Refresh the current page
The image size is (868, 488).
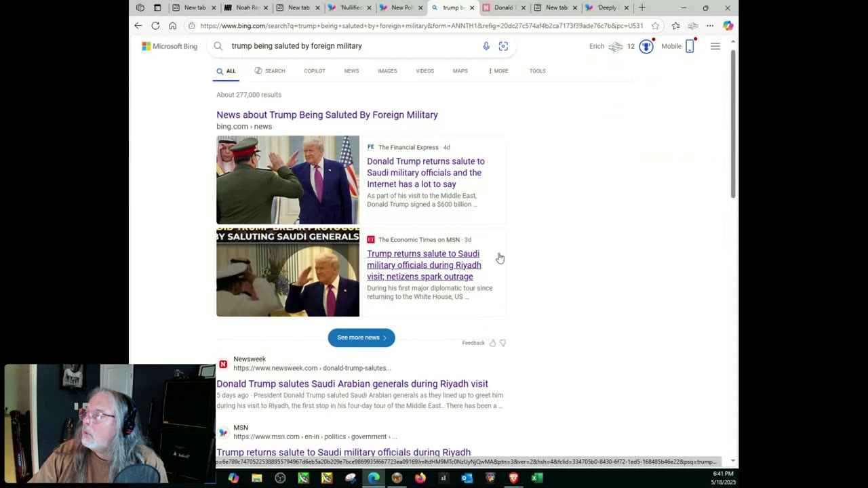click(155, 26)
